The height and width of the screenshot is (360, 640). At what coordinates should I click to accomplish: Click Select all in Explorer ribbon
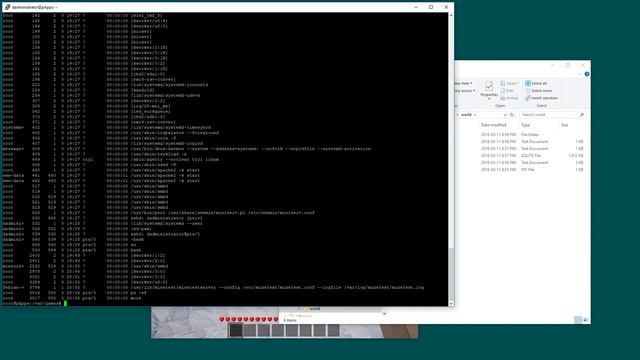click(x=536, y=83)
